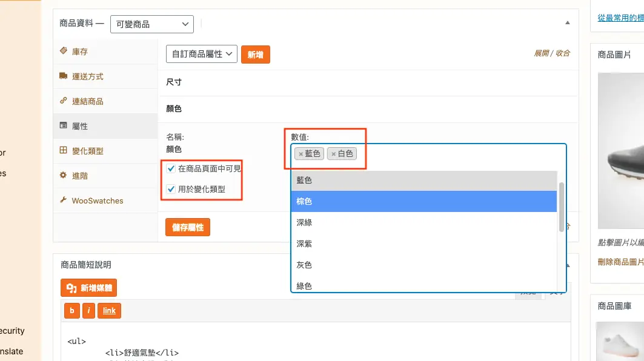Click the bold b editor button

[72, 311]
